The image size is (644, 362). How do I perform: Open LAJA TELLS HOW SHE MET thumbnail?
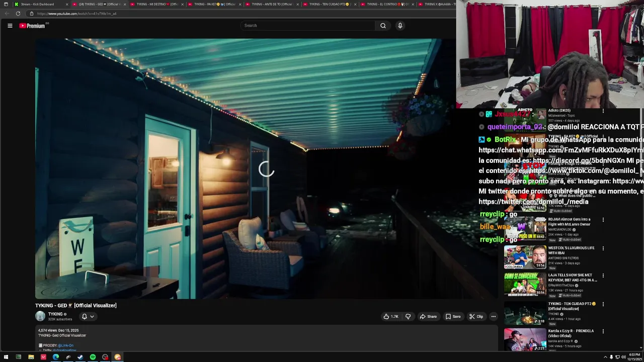click(x=525, y=285)
